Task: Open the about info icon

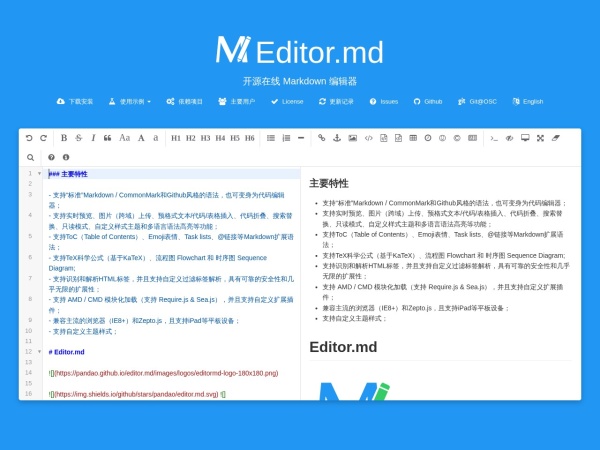Action: tap(66, 157)
